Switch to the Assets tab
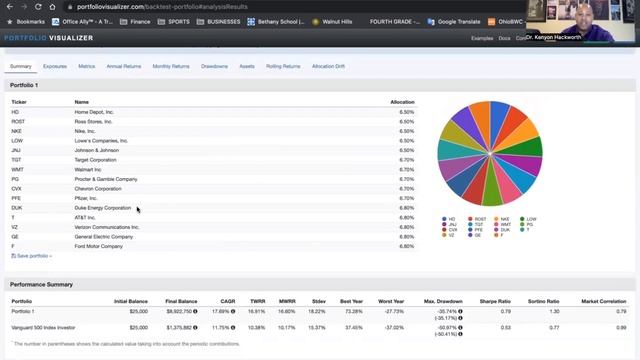 (x=247, y=66)
